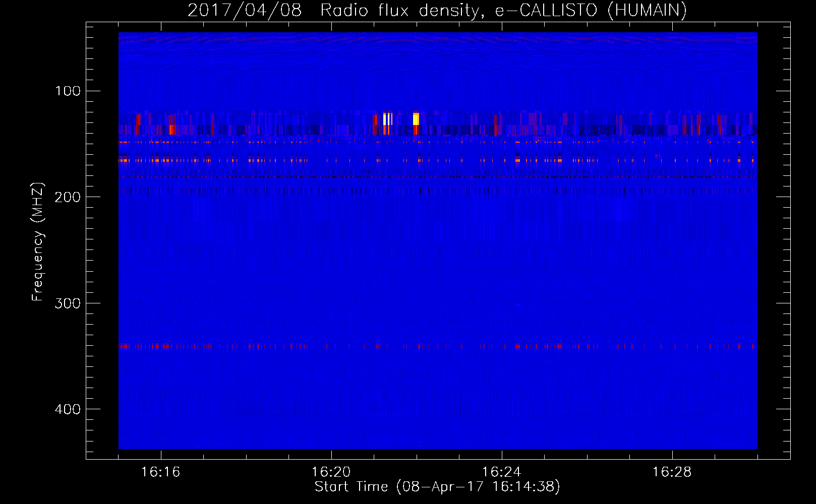
Task: Click the '200' frequency tick label
Action: click(68, 197)
